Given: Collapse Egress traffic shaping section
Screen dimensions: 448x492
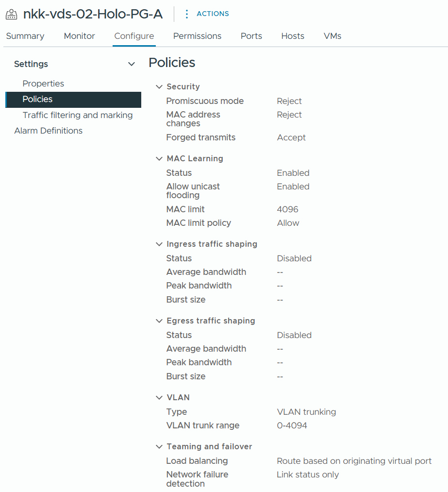Looking at the screenshot, I should pyautogui.click(x=159, y=321).
